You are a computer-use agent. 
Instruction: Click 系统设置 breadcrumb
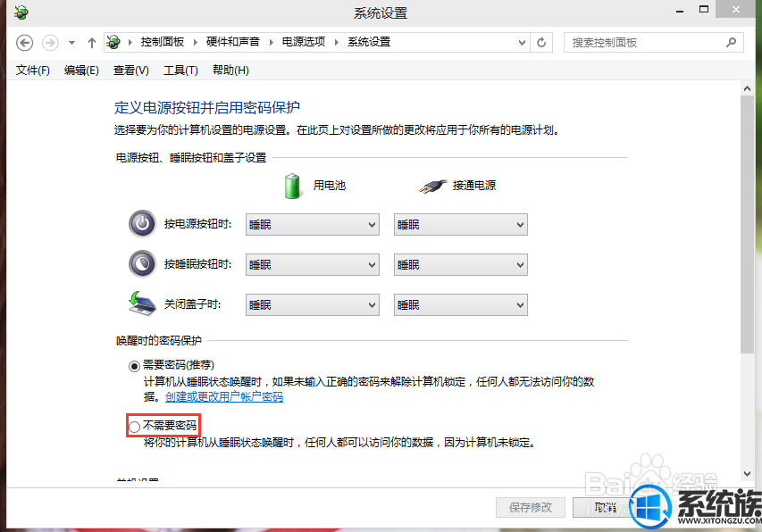click(x=369, y=42)
